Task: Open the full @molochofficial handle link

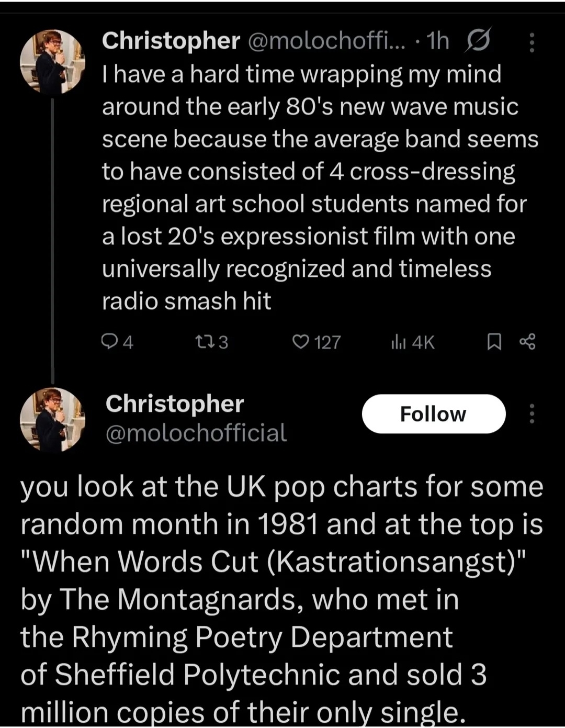Action: pos(196,433)
